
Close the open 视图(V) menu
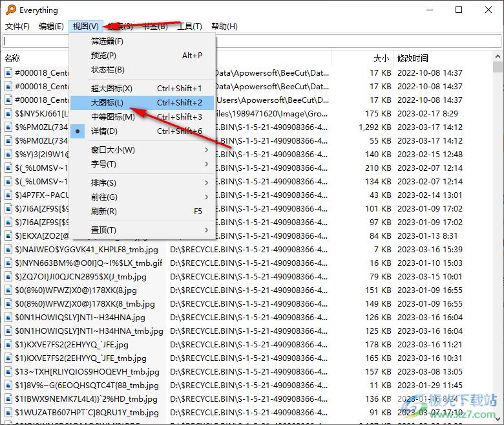coord(86,27)
